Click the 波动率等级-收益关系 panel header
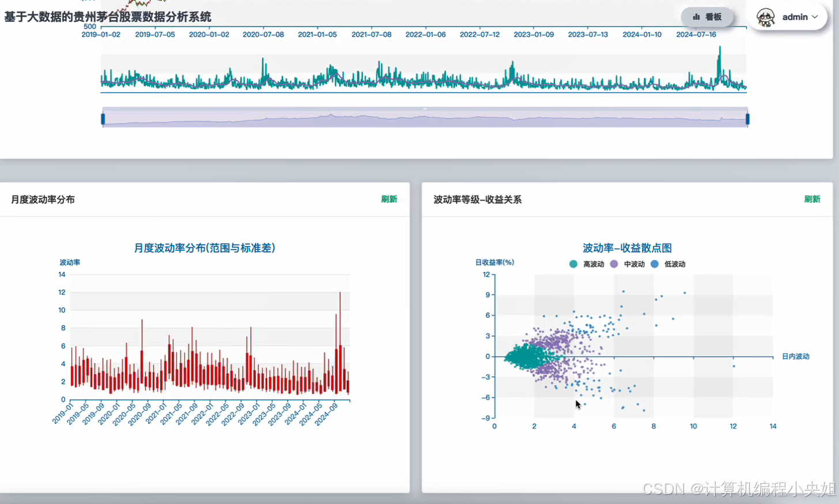This screenshot has width=839, height=504. point(478,200)
